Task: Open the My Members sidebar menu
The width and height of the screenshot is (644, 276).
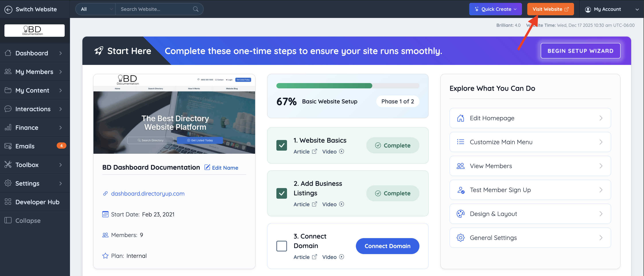Action: 34,72
